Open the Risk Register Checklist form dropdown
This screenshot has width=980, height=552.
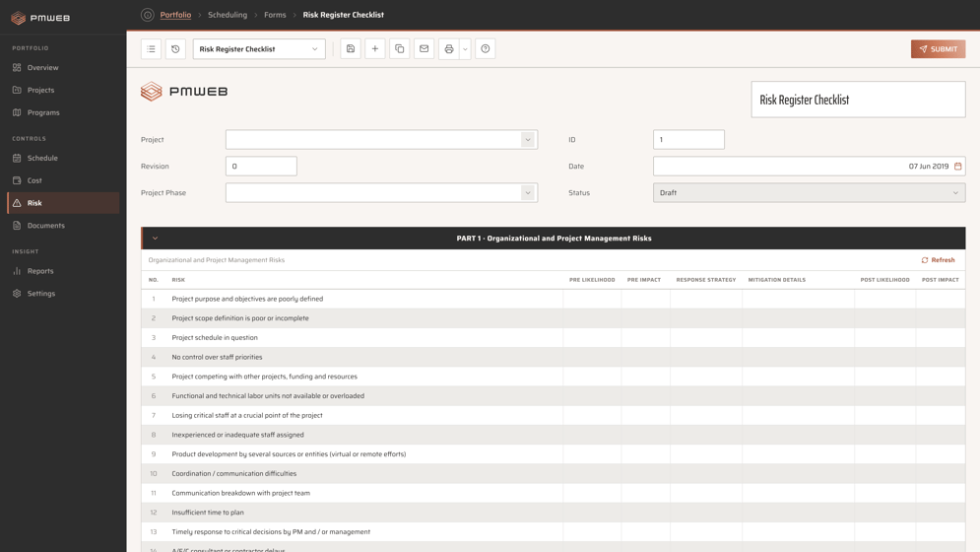coord(259,49)
